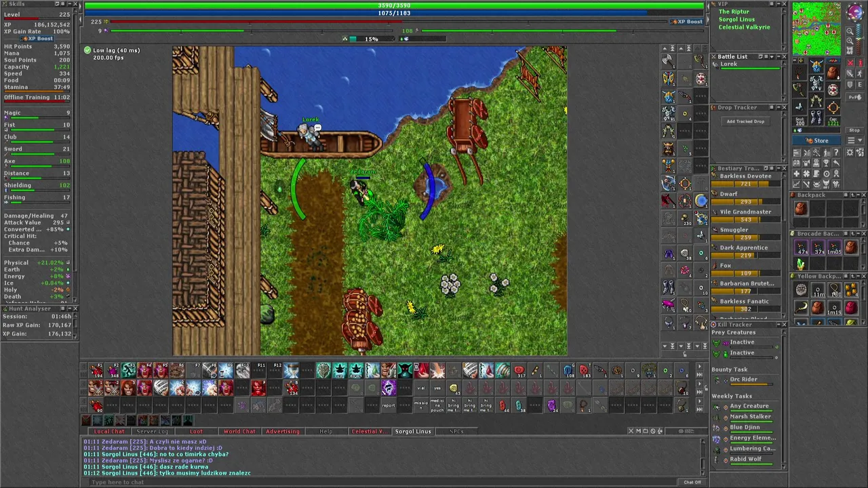Toggle stand while fighting mode
The image size is (868, 488).
pos(860,63)
